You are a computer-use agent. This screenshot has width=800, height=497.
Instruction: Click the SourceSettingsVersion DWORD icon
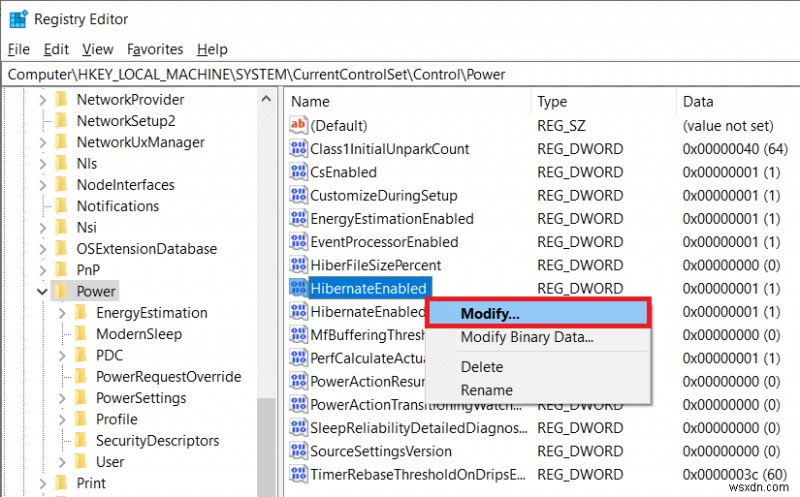click(x=298, y=451)
